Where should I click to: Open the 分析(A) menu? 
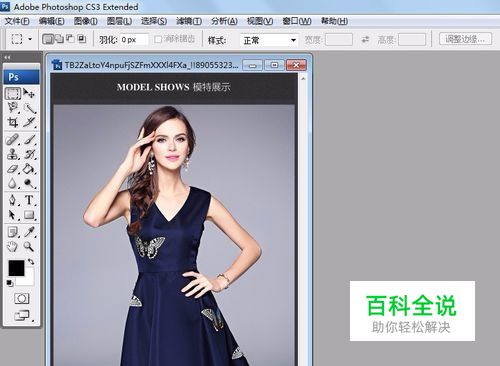224,21
